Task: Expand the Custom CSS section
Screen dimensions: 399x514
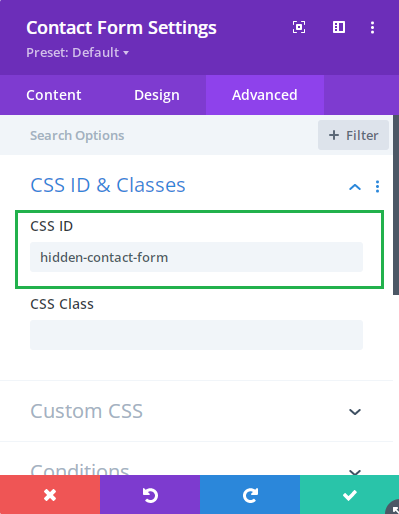Action: pos(355,412)
